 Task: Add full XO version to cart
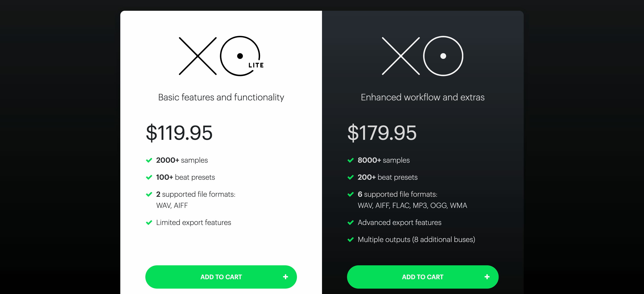coord(422,277)
